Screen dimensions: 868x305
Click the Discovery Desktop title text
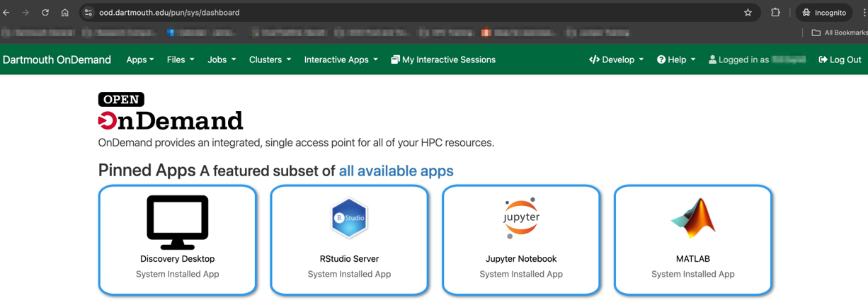click(178, 259)
